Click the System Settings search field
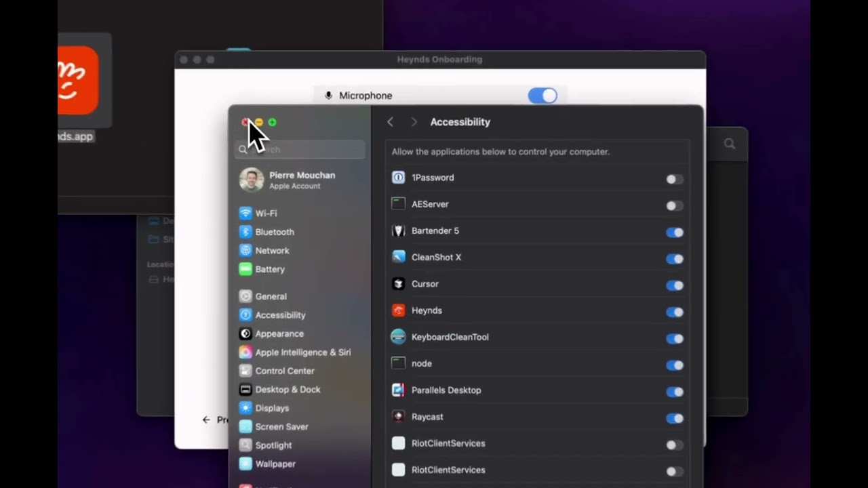The image size is (868, 488). point(300,150)
